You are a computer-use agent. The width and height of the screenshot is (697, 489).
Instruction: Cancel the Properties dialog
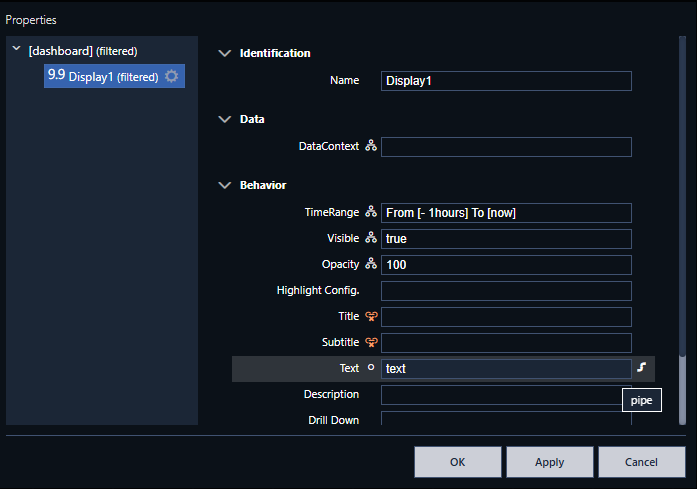pyautogui.click(x=641, y=462)
